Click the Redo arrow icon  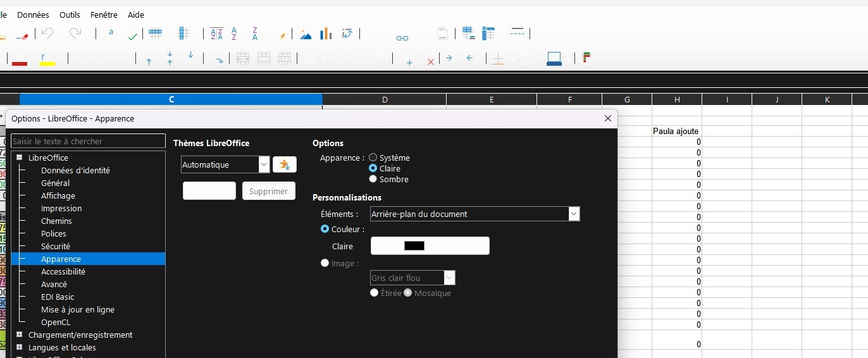point(75,34)
